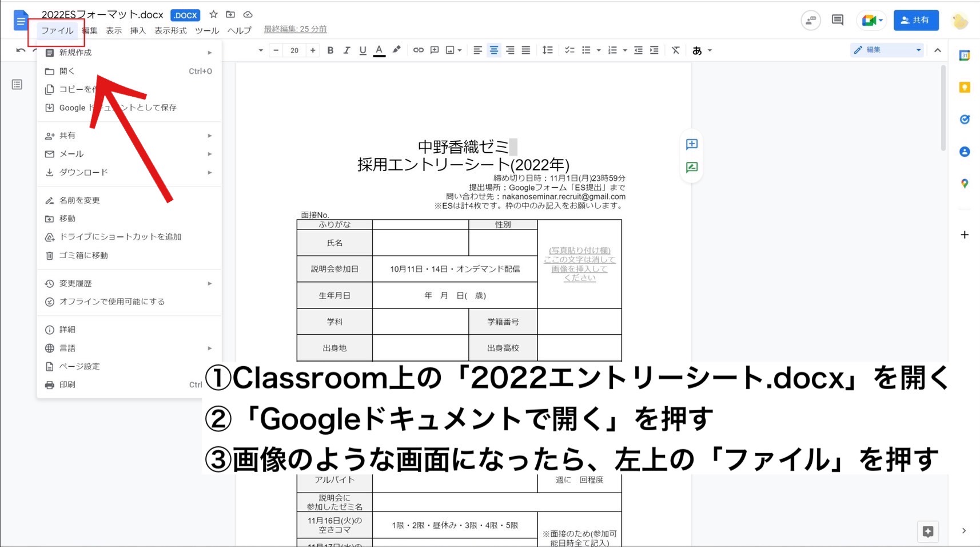Click the Explore button at bottom right
The height and width of the screenshot is (547, 980).
point(928,532)
